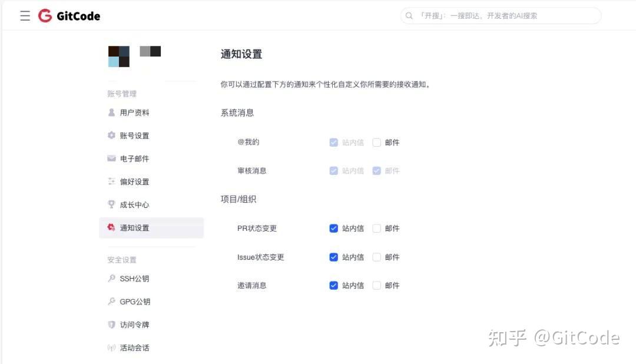Click the search magnifier in the top bar
Screen dimensions: 636x364
(409, 16)
